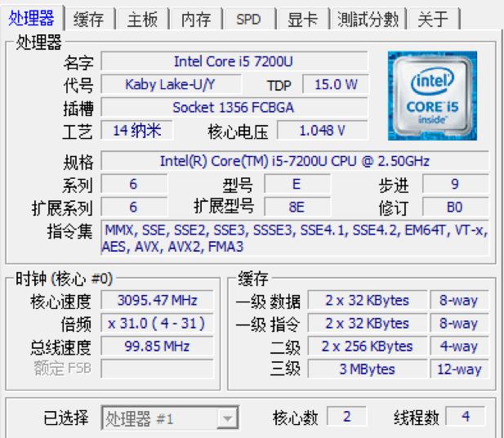The image size is (504, 438).
Task: Click the 步进 value 9
Action: pyautogui.click(x=455, y=184)
